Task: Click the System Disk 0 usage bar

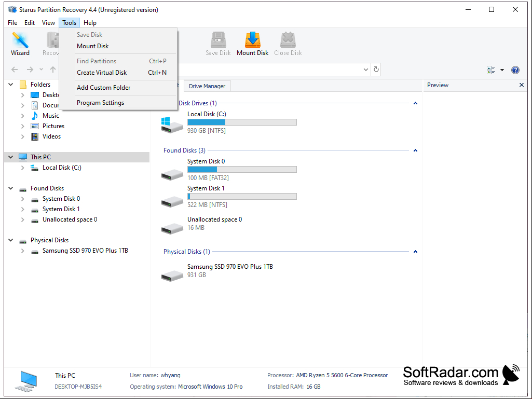Action: point(242,169)
